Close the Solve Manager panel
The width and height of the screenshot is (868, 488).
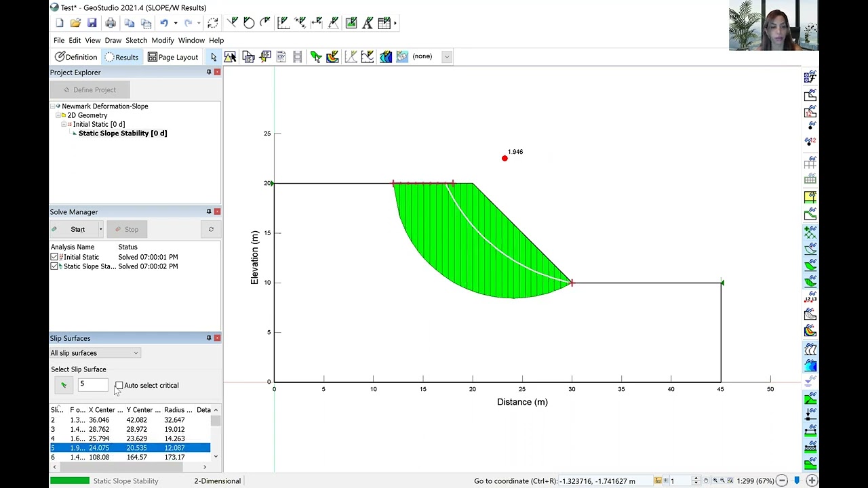point(217,211)
